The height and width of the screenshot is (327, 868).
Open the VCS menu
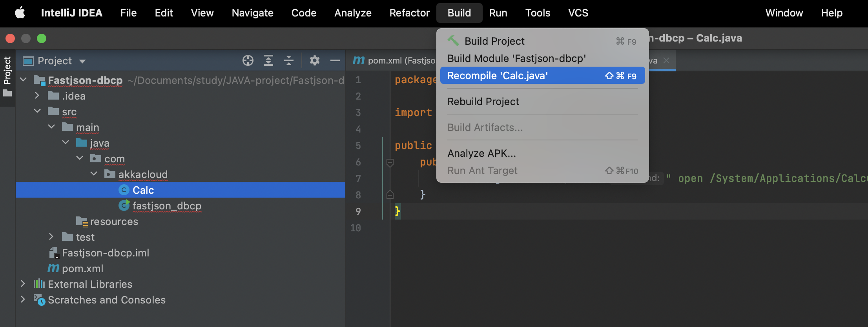coord(578,13)
